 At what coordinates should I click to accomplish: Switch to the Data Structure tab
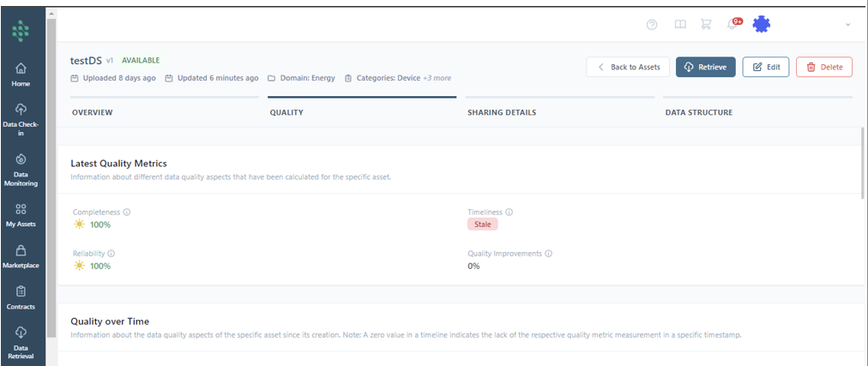click(699, 112)
